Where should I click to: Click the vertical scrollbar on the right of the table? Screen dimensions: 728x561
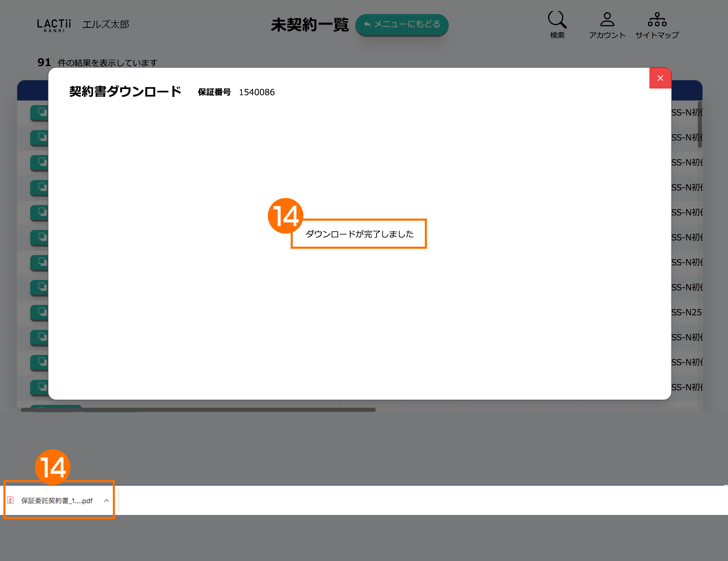(700, 124)
